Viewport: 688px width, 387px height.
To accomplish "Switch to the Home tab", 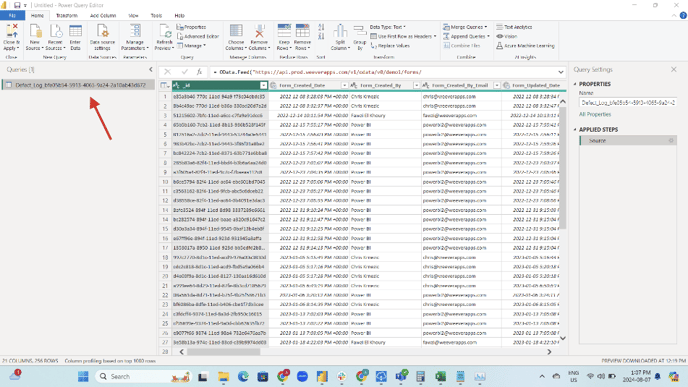I will click(37, 15).
